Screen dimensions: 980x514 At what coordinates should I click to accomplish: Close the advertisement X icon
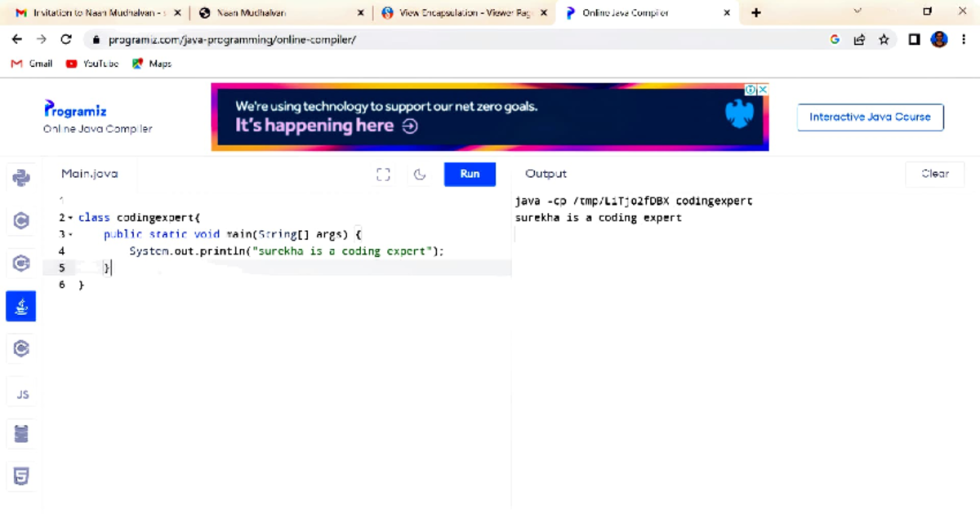(762, 90)
